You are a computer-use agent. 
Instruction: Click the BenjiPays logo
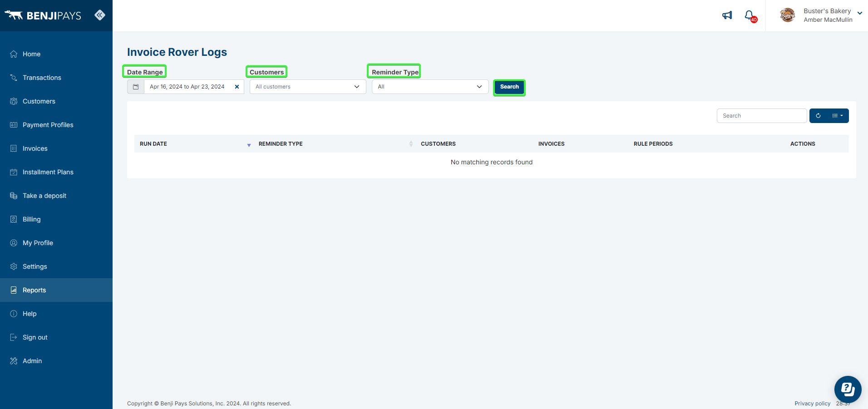(x=43, y=15)
